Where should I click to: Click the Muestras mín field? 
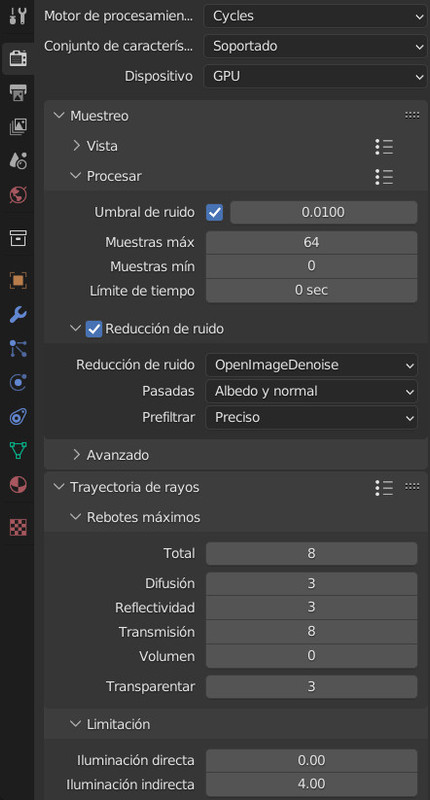(312, 266)
